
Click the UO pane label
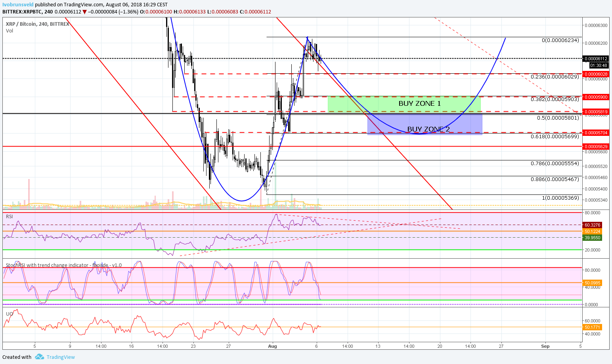pos(10,314)
